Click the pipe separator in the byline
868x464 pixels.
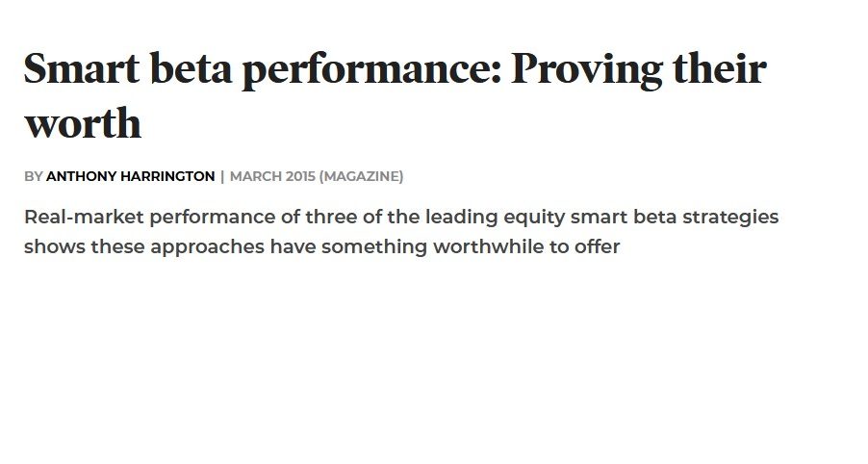tap(222, 177)
